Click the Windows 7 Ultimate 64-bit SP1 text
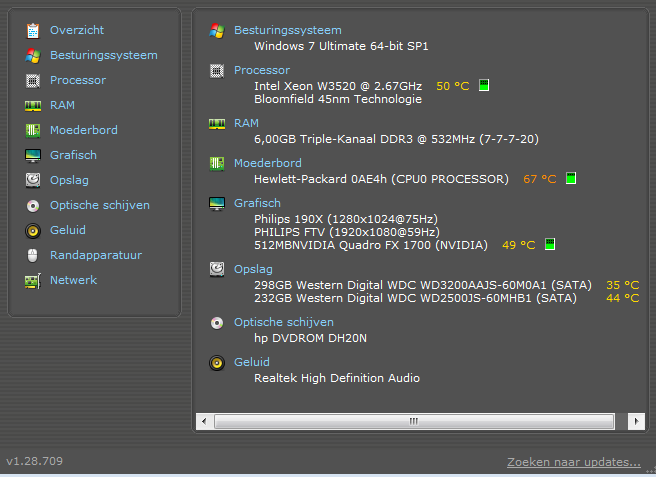Viewport: 656px width, 477px height. click(x=341, y=46)
